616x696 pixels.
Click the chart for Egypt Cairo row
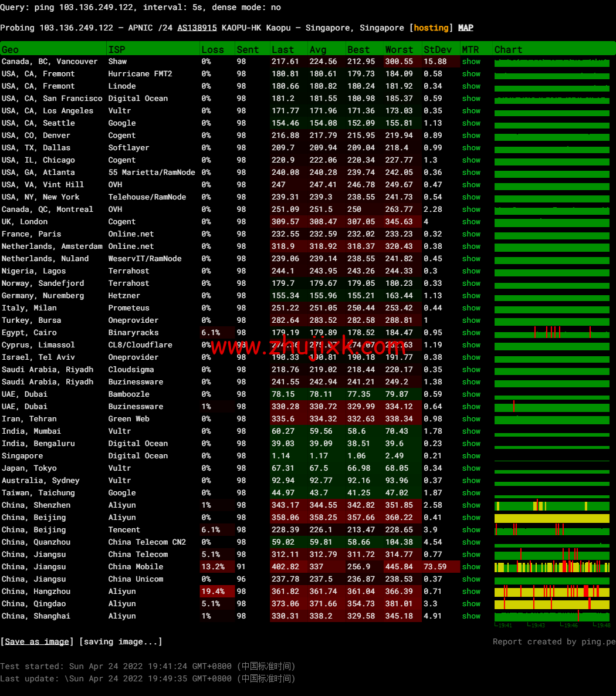point(551,333)
